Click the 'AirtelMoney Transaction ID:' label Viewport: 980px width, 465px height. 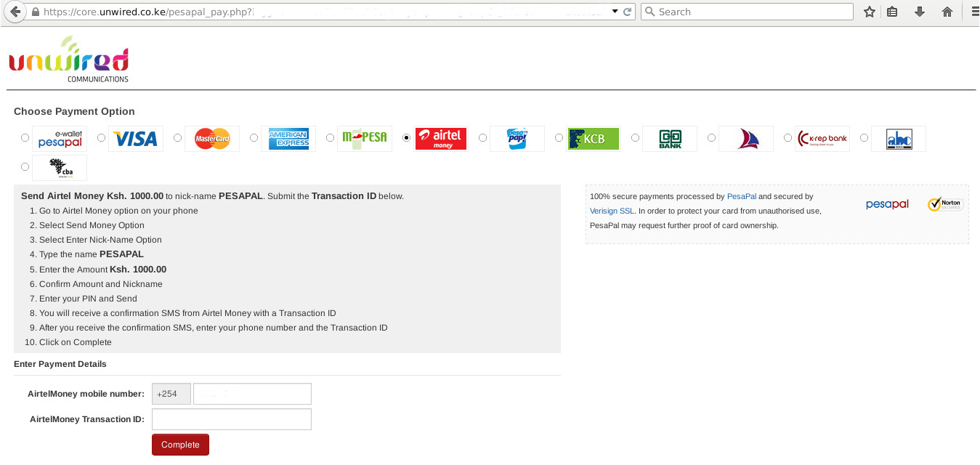tap(87, 419)
